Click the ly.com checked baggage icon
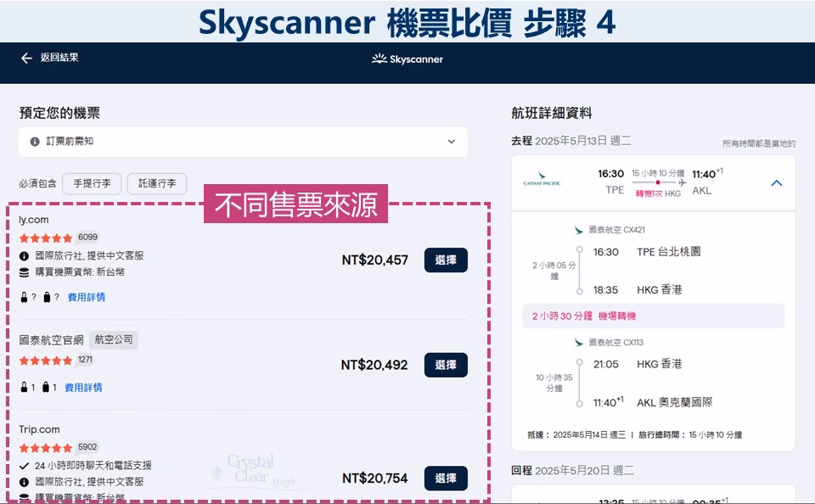 (x=47, y=297)
